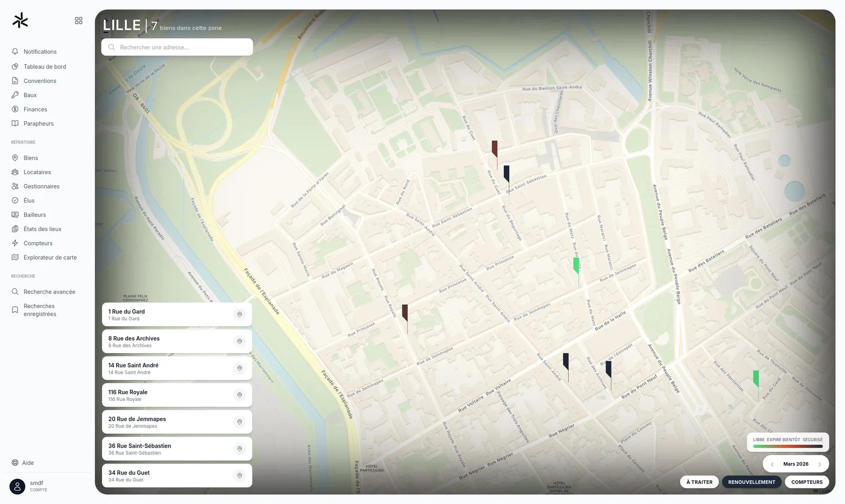Screen dimensions: 845x504
Task: Open Notifications in the sidebar
Action: [40, 52]
